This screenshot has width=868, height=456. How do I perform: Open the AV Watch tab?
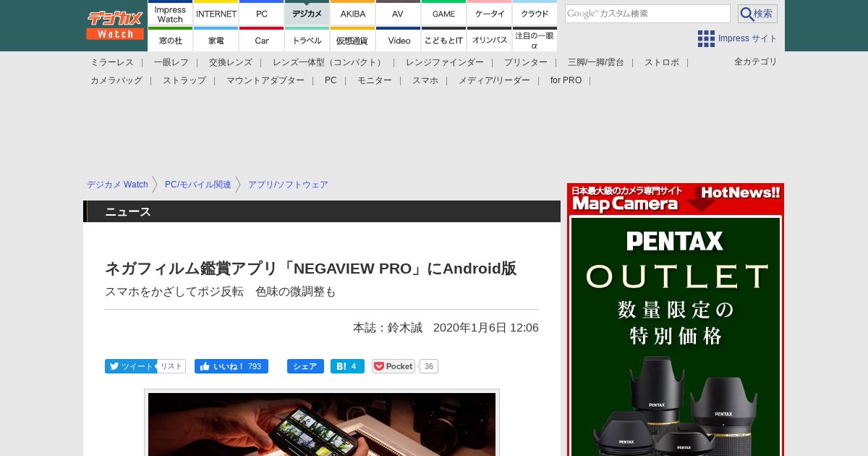399,13
